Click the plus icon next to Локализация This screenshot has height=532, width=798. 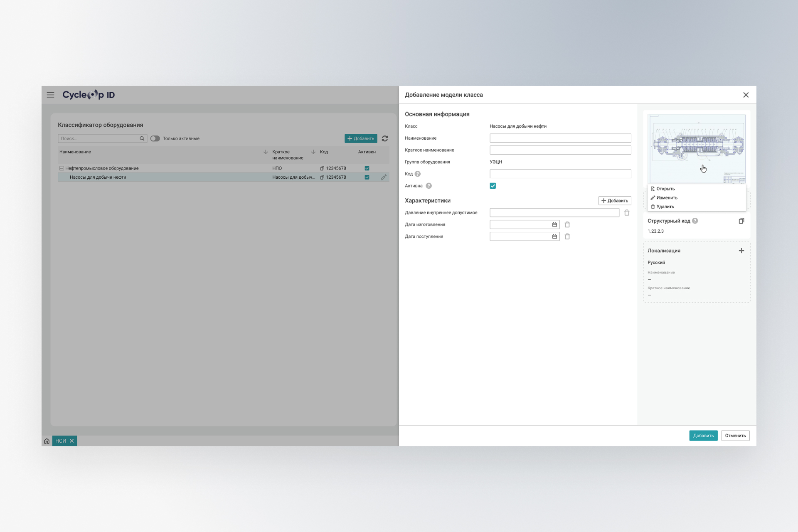(741, 251)
